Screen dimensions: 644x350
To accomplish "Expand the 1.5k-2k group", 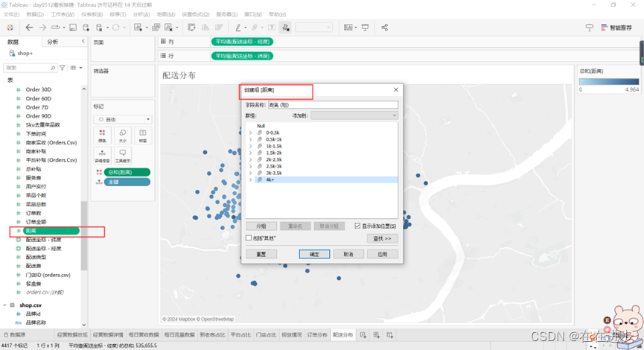I will click(x=251, y=153).
